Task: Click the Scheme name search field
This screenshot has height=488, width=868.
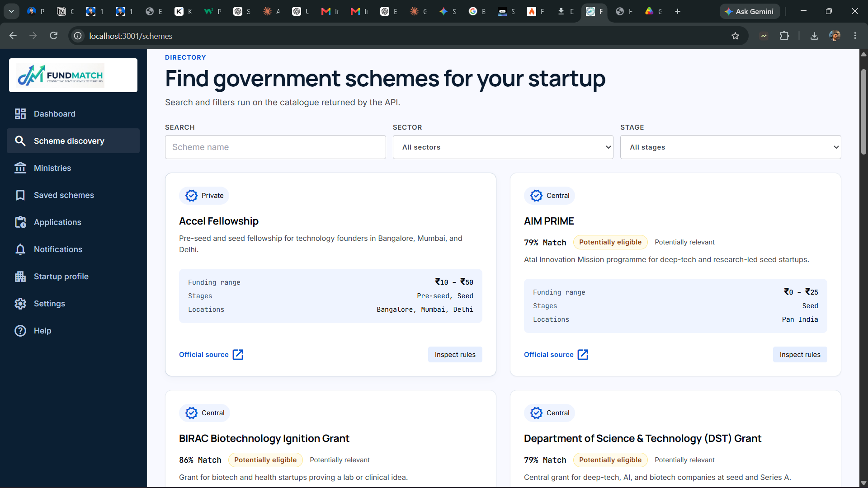Action: pos(275,147)
